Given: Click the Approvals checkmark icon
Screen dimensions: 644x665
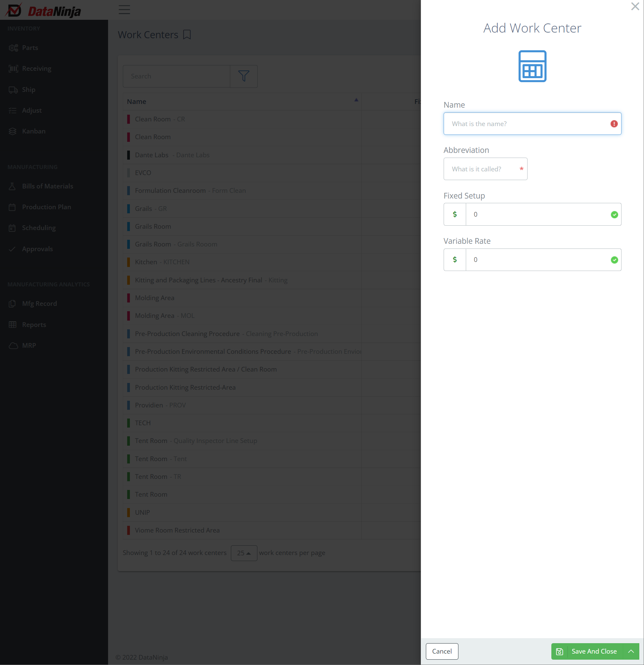Looking at the screenshot, I should tap(12, 249).
